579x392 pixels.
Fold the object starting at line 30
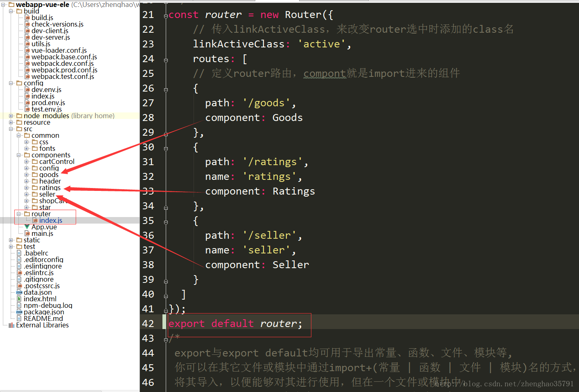pos(166,149)
